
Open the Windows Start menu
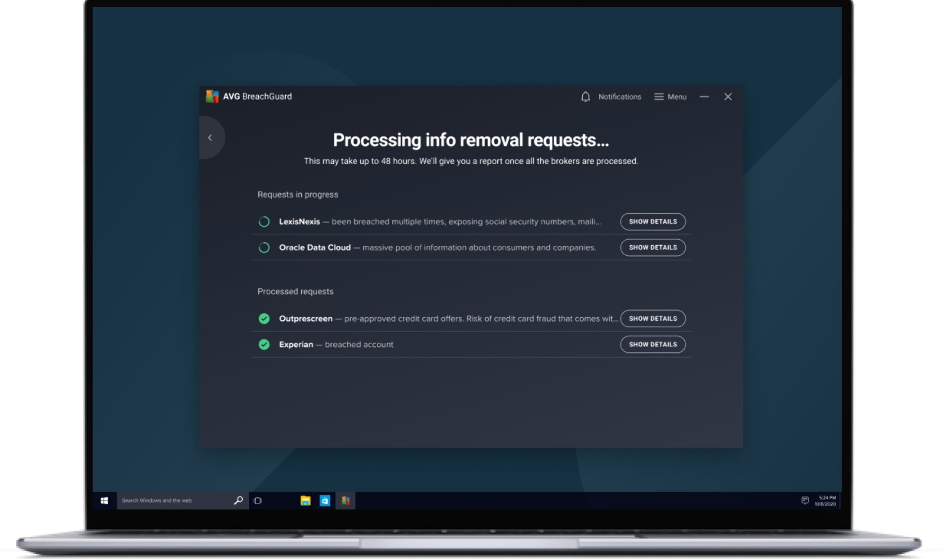(105, 501)
